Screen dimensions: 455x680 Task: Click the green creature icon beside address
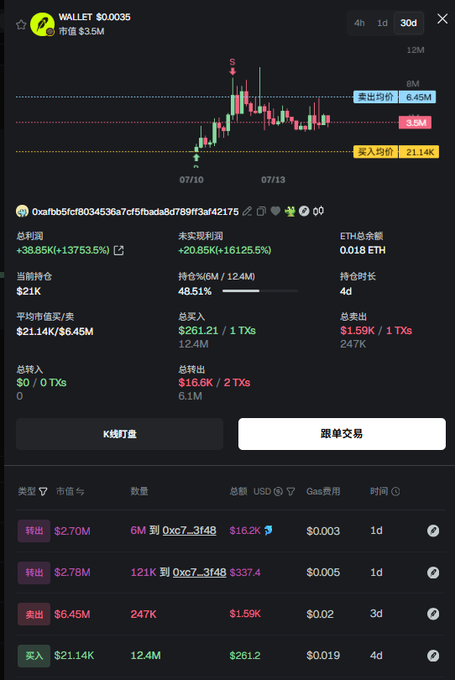click(290, 211)
